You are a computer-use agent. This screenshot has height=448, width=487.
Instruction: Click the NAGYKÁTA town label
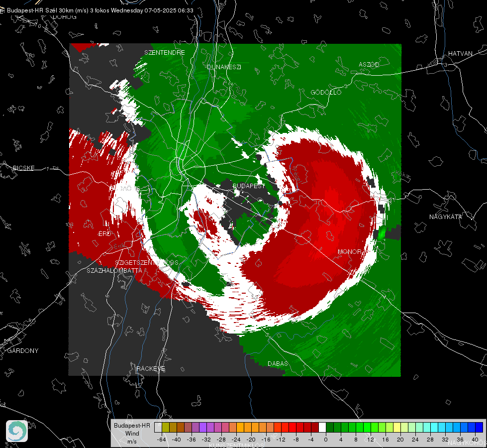[x=445, y=217]
